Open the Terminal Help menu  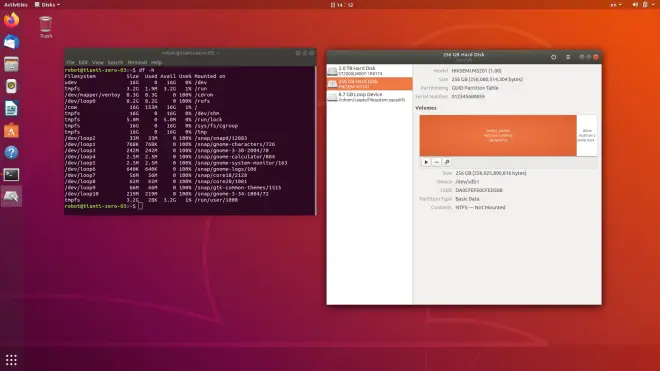pos(156,62)
